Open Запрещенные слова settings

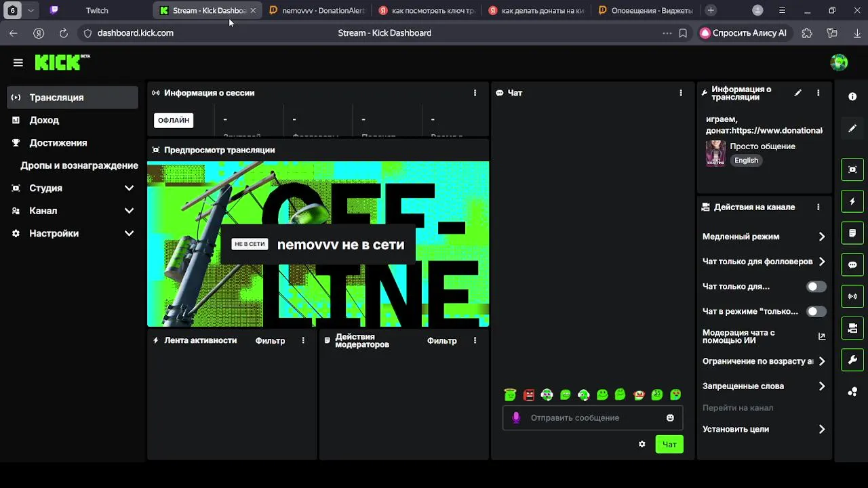coord(764,386)
